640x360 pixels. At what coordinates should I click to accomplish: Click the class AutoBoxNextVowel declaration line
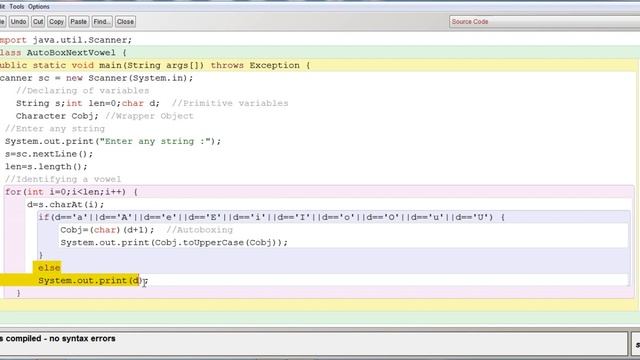pos(63,53)
